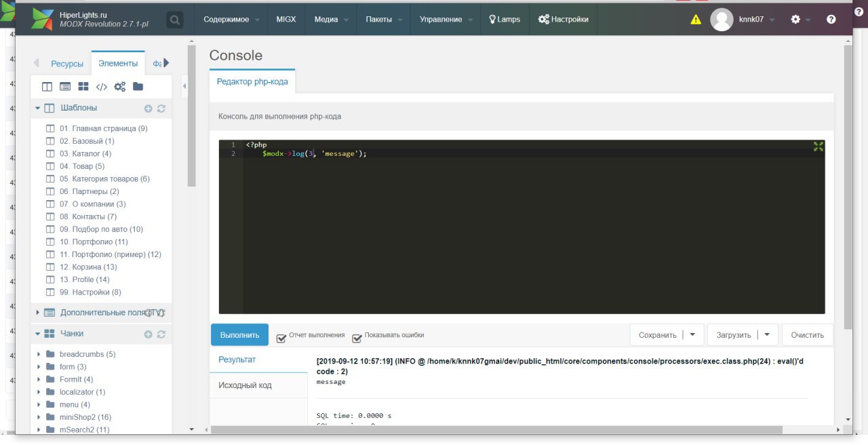
Task: Show earlier sidebar tabs with left arrow
Action: pos(36,63)
